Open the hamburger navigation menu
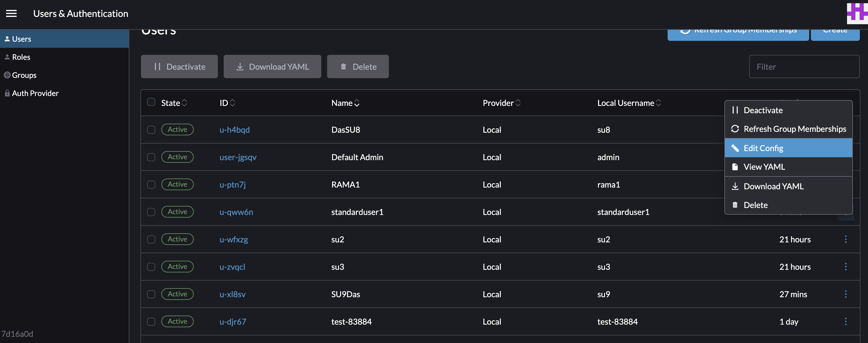 point(11,13)
